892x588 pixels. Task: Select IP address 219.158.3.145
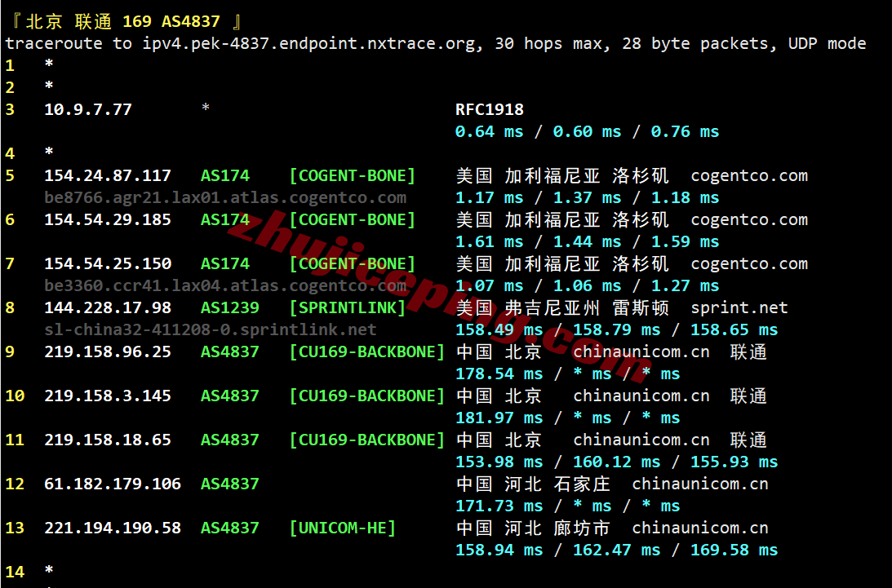[108, 396]
